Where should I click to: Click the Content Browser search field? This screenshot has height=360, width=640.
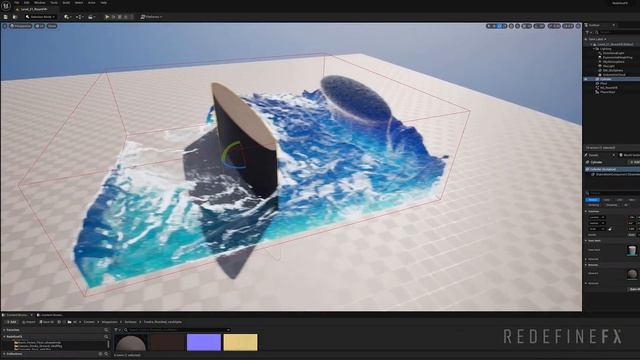pos(178,330)
